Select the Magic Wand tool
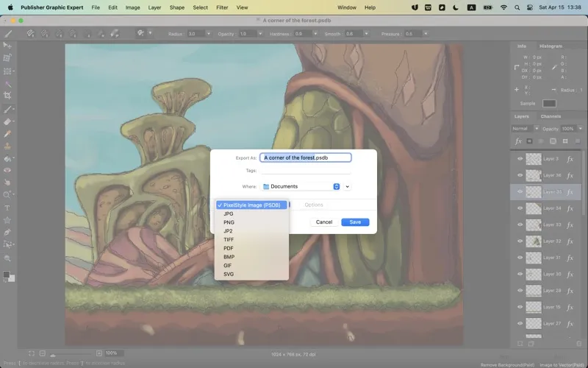588x368 pixels. click(7, 84)
